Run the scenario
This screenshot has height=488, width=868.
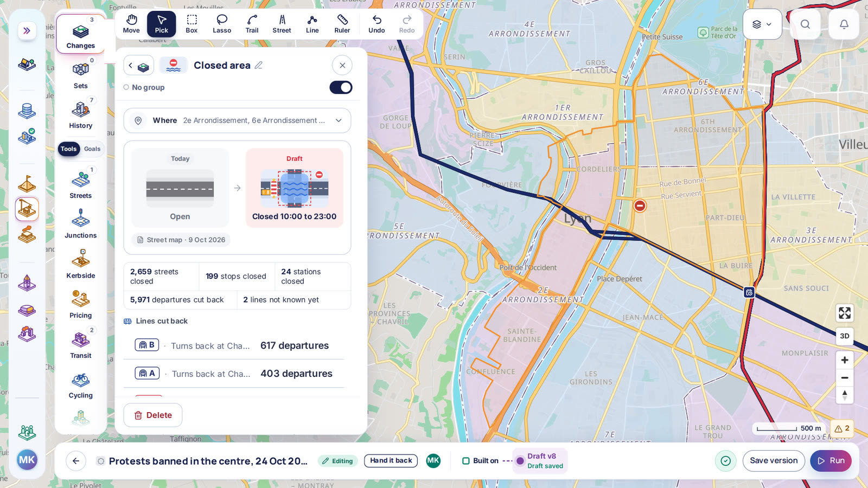(x=831, y=461)
